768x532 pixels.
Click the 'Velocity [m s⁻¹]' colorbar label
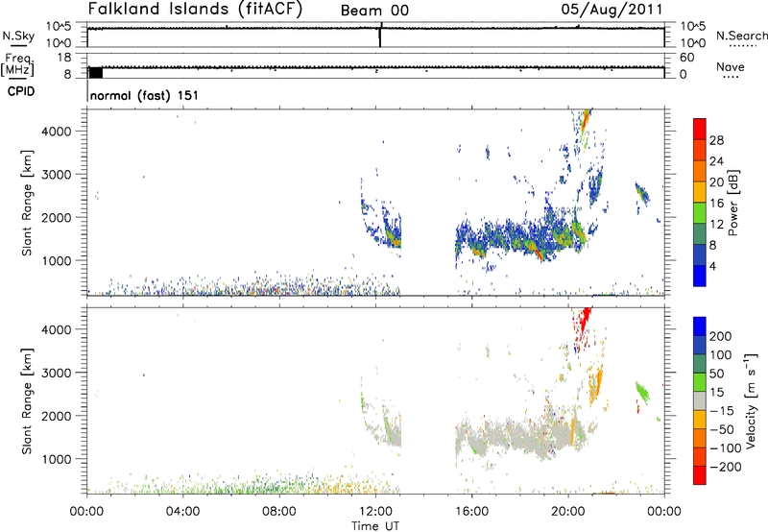751,400
